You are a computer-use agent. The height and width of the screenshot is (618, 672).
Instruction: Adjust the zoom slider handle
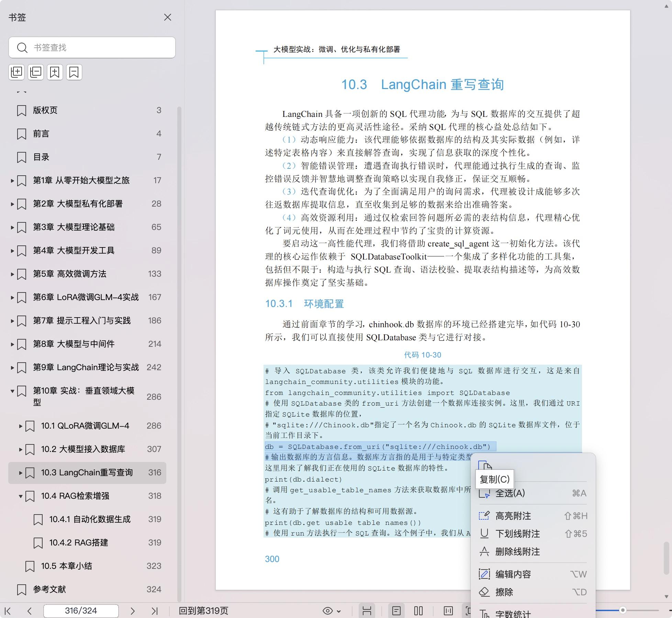tap(623, 610)
